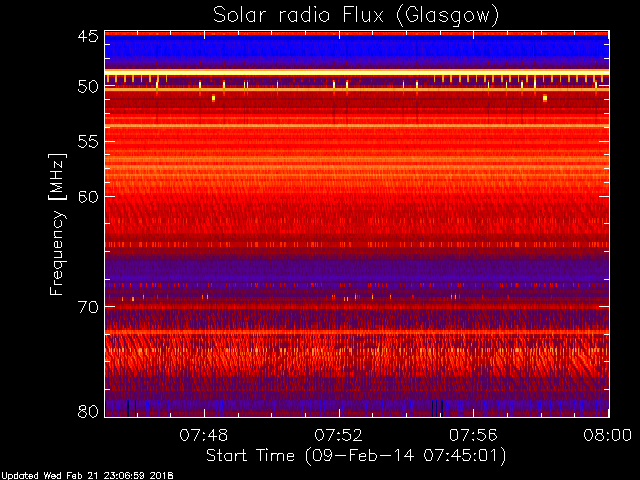Image resolution: width=640 pixels, height=480 pixels.
Task: Click the 80 frequency tick label
Action: coord(88,411)
